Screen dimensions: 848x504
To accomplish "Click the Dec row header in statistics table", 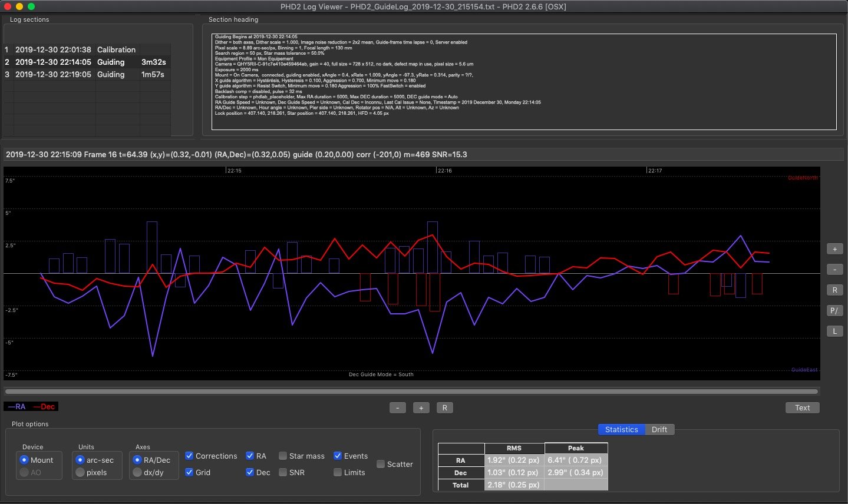I will (x=461, y=473).
